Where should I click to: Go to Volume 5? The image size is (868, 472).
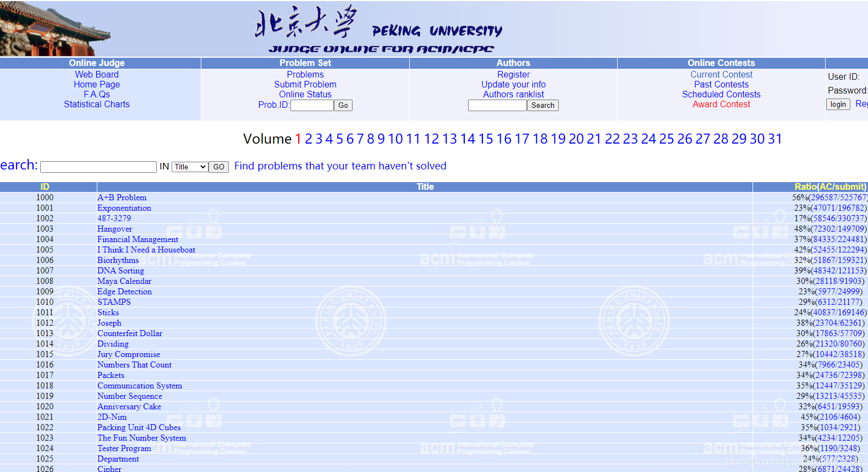340,139
